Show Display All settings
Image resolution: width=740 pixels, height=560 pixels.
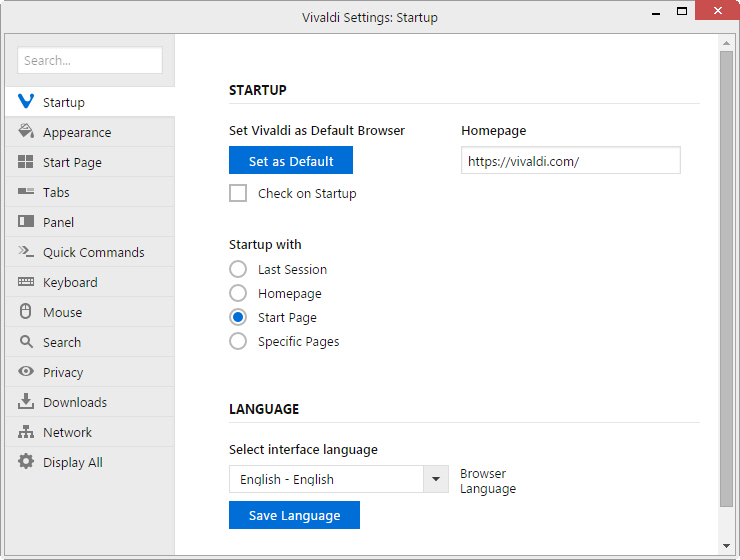(x=90, y=462)
